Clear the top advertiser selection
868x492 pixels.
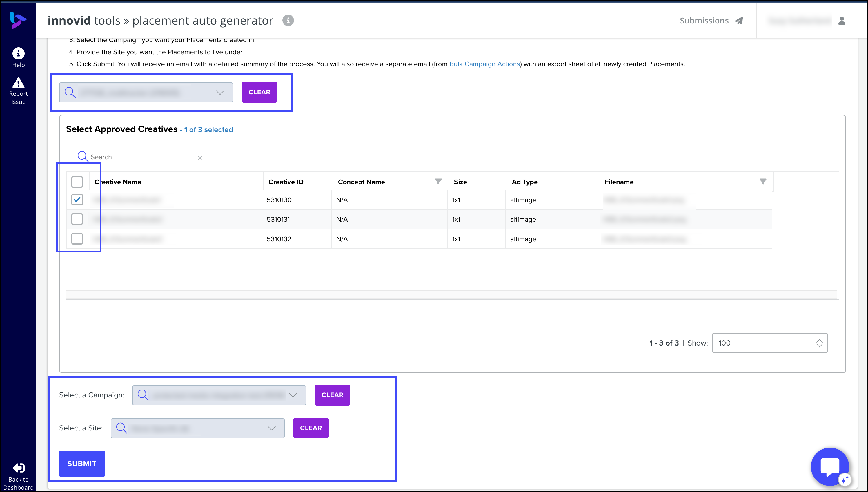tap(259, 92)
